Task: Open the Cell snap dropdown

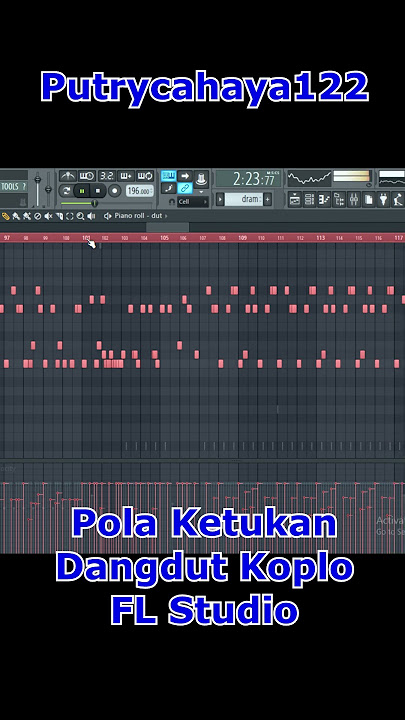Action: click(x=193, y=202)
